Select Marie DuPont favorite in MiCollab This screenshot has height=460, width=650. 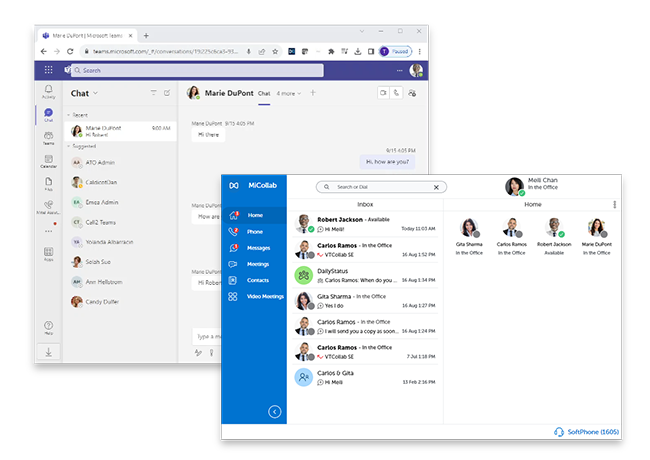tap(597, 237)
